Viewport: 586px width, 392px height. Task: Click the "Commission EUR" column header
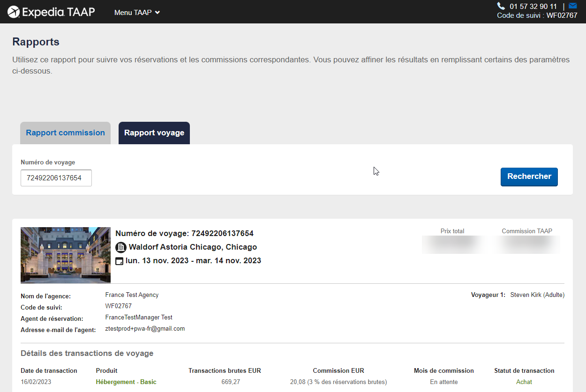338,371
